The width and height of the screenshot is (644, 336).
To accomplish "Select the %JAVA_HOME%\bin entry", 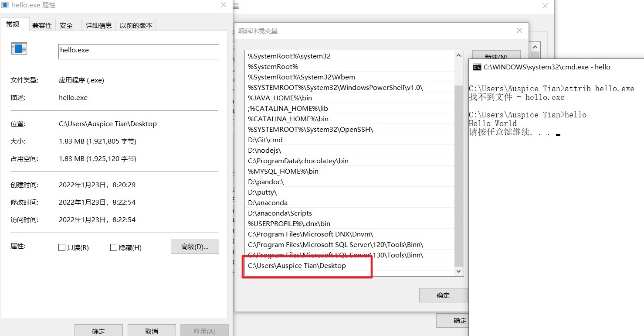I will (349, 98).
